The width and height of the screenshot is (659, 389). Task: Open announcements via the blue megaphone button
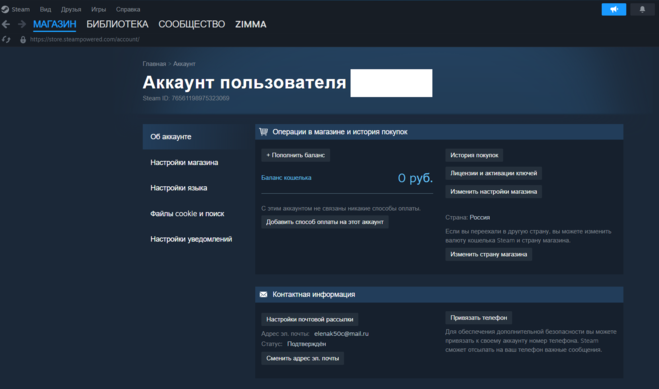click(614, 9)
